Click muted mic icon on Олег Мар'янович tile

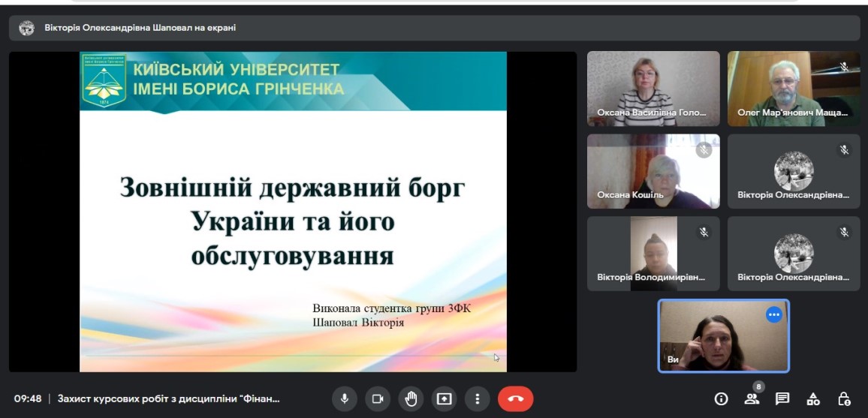[x=844, y=68]
